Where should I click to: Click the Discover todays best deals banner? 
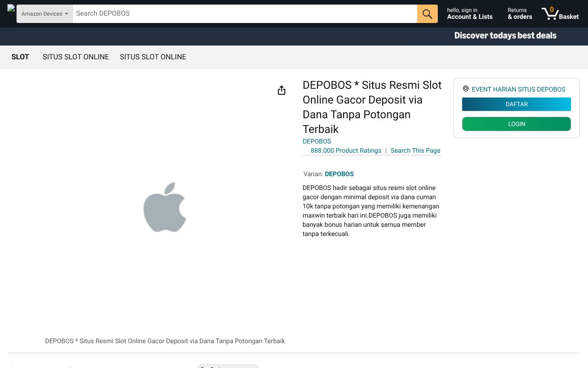click(x=505, y=36)
